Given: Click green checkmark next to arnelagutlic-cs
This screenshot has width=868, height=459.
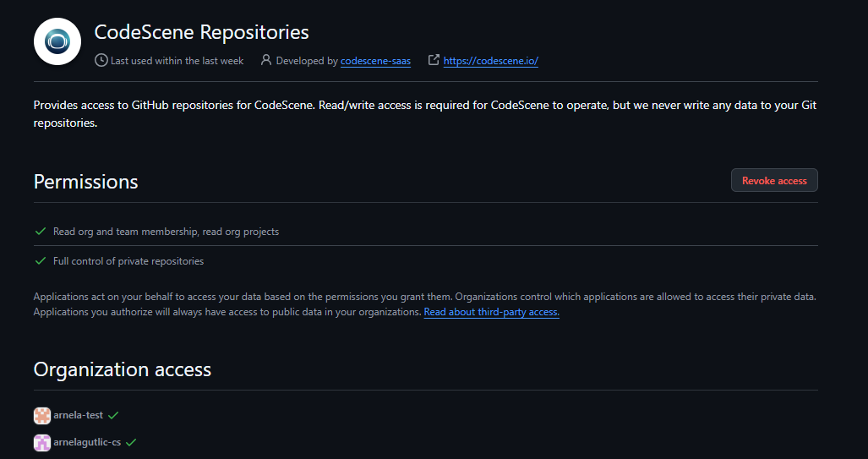Looking at the screenshot, I should 131,442.
